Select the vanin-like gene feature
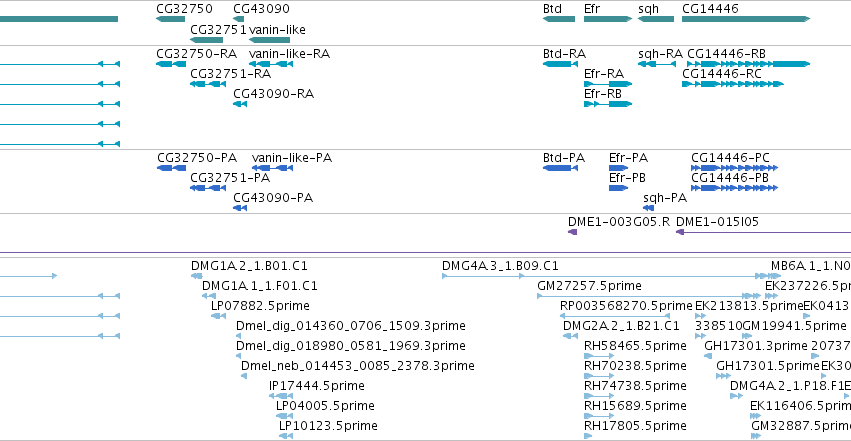Viewport: 851px width, 441px height. coord(269,40)
